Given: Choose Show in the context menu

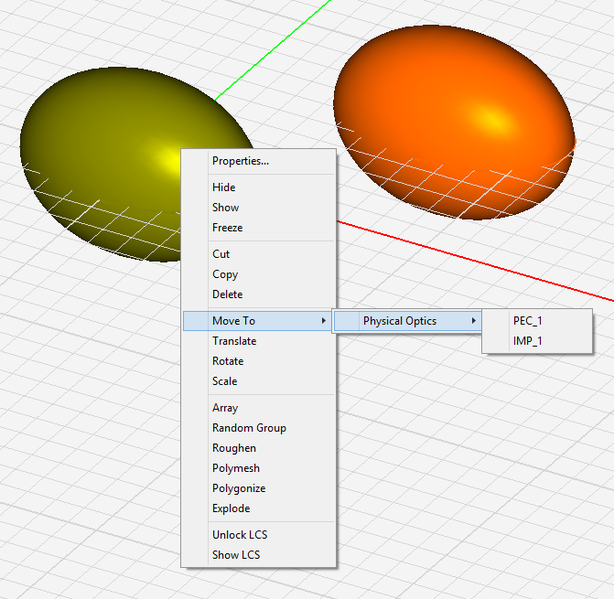Looking at the screenshot, I should click(225, 208).
